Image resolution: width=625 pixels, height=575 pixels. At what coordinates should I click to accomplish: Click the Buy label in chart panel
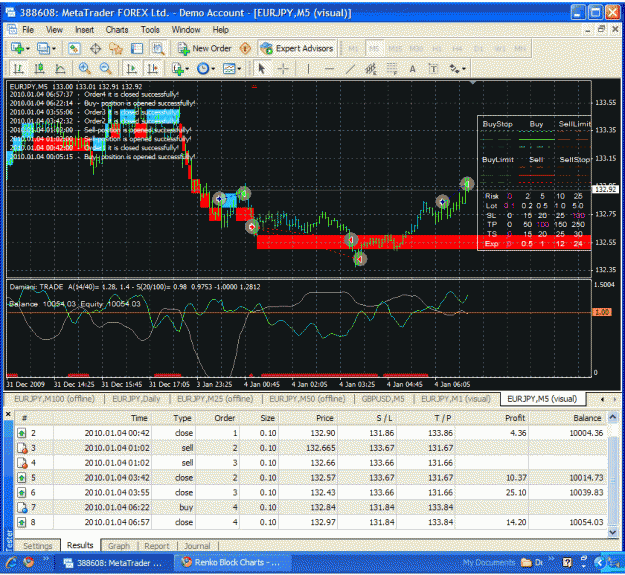coord(536,124)
